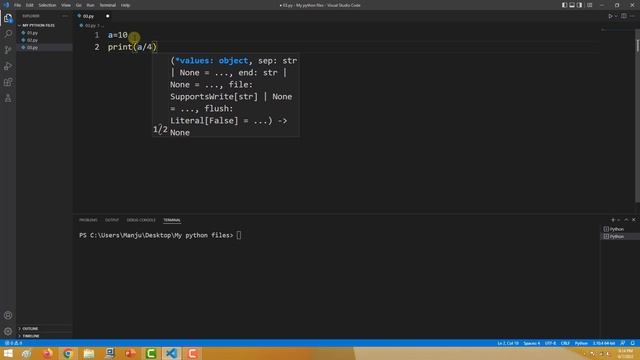Click the Run Python File play button
Screen dimensions: 640x360
coord(610,16)
